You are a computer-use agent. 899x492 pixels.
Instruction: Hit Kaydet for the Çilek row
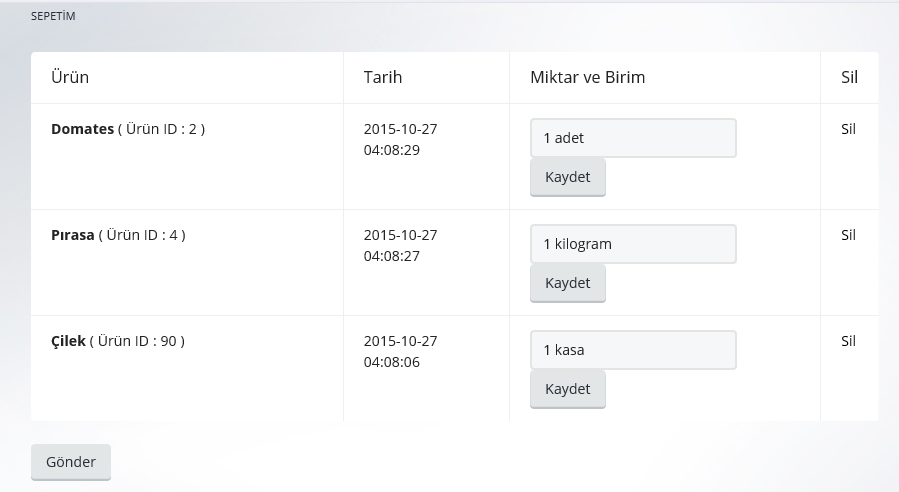pos(567,389)
